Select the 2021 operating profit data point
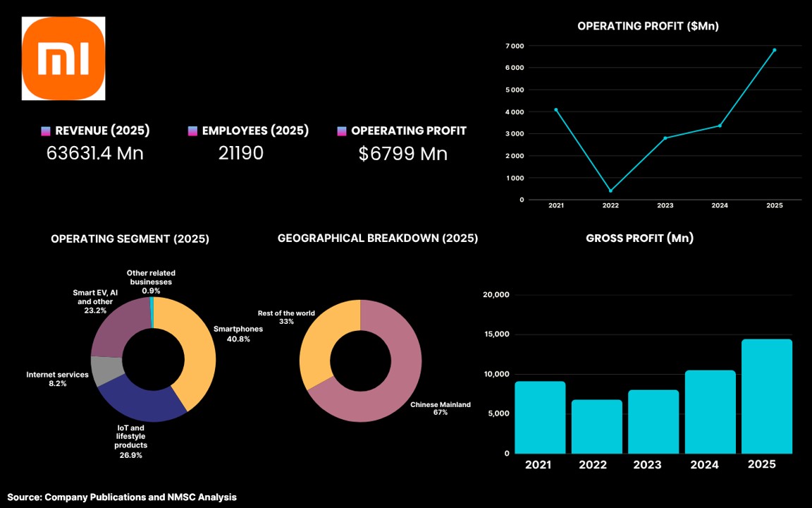This screenshot has width=812, height=508. pyautogui.click(x=556, y=110)
